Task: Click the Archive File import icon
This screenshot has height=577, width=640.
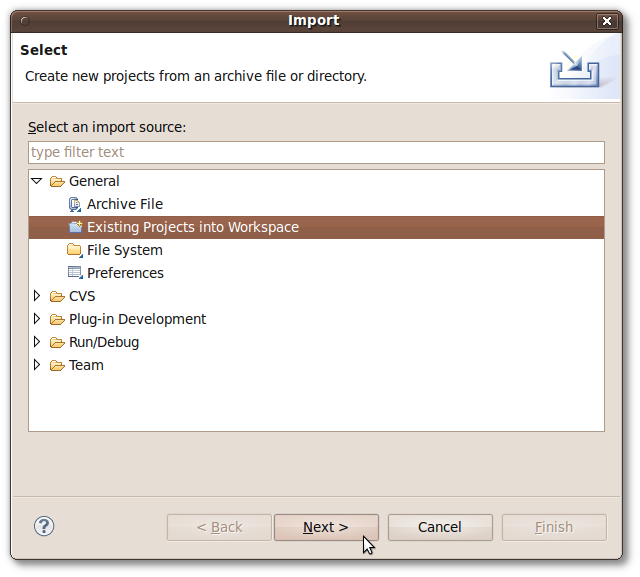Action: click(75, 204)
